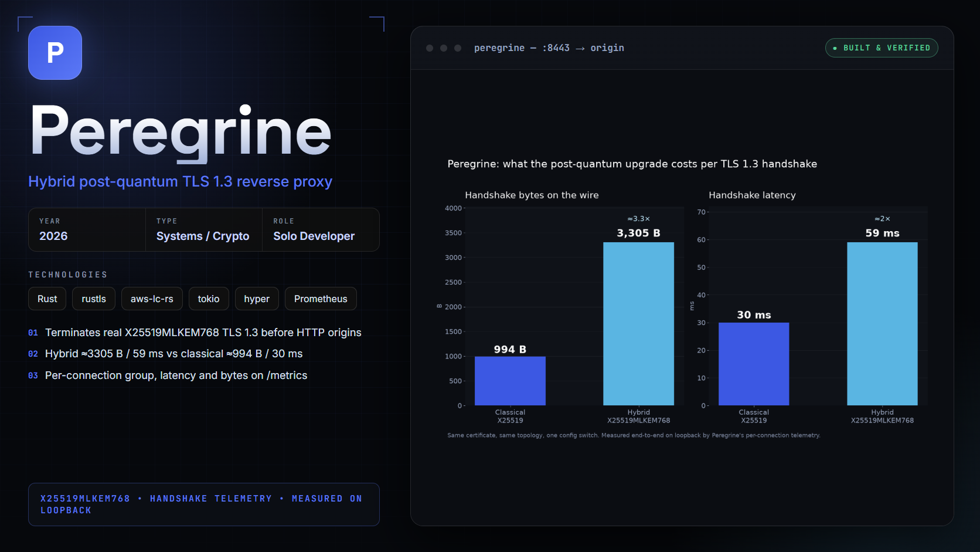The height and width of the screenshot is (552, 980).
Task: Click the 994 B classical bytes bar
Action: 510,381
